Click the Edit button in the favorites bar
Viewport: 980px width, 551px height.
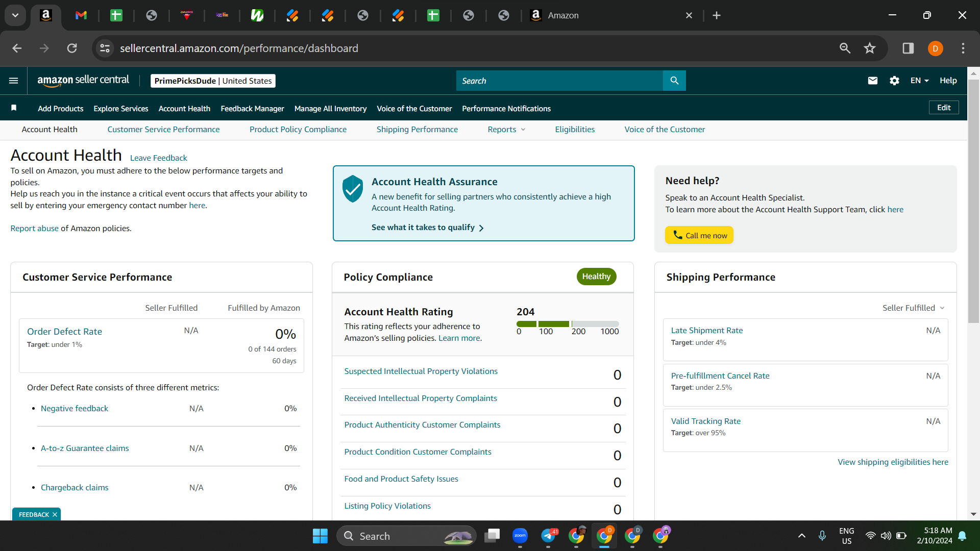pos(944,108)
